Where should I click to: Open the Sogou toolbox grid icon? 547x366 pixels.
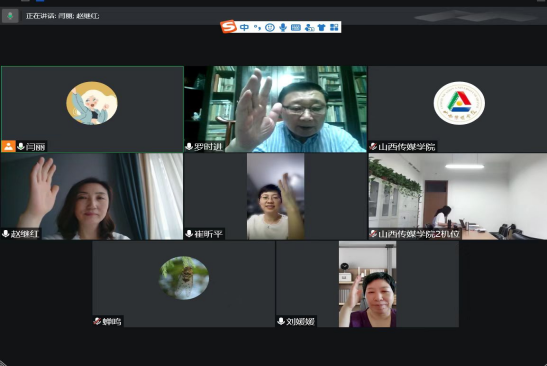click(x=334, y=27)
